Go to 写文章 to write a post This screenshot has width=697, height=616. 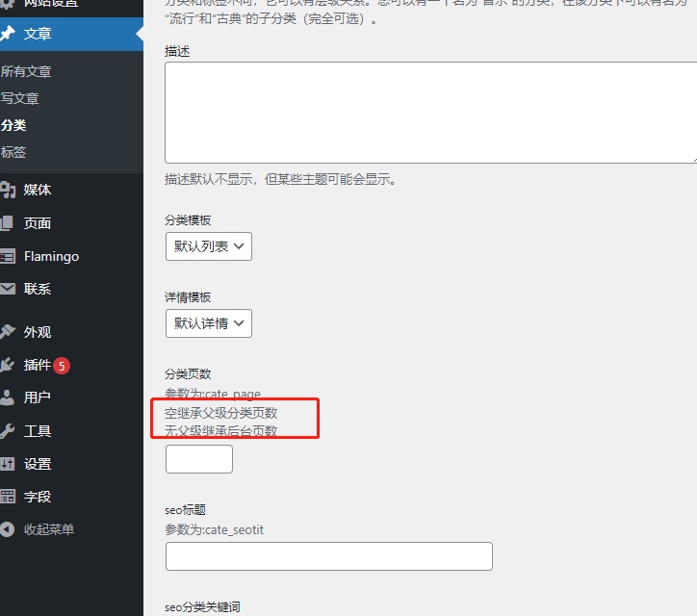[19, 98]
